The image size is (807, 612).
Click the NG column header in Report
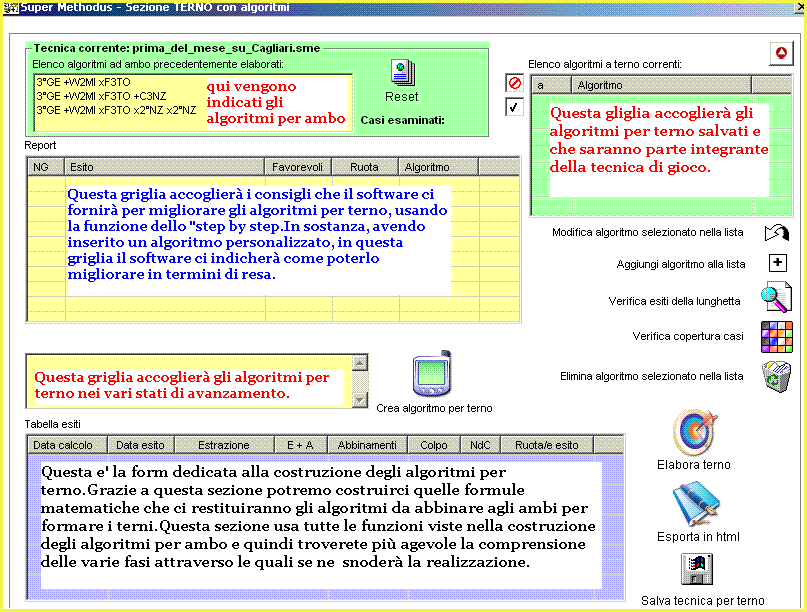pyautogui.click(x=46, y=167)
